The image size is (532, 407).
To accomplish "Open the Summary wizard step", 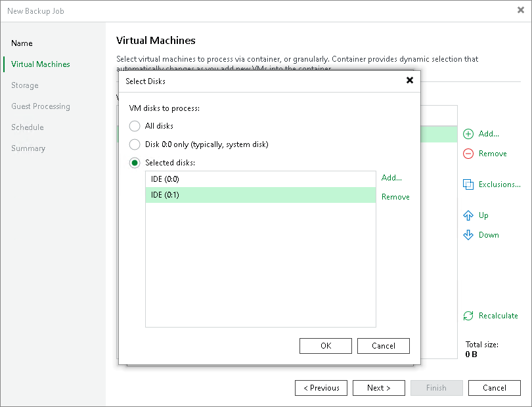I will [28, 148].
